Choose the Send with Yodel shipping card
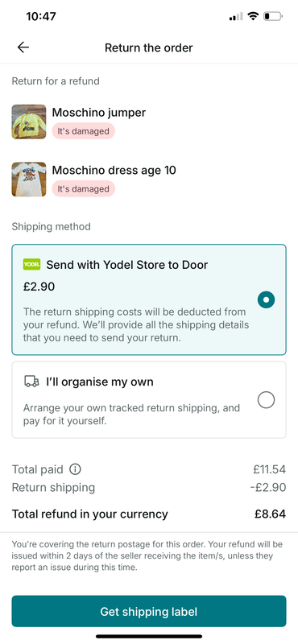The width and height of the screenshot is (298, 644). tap(149, 299)
